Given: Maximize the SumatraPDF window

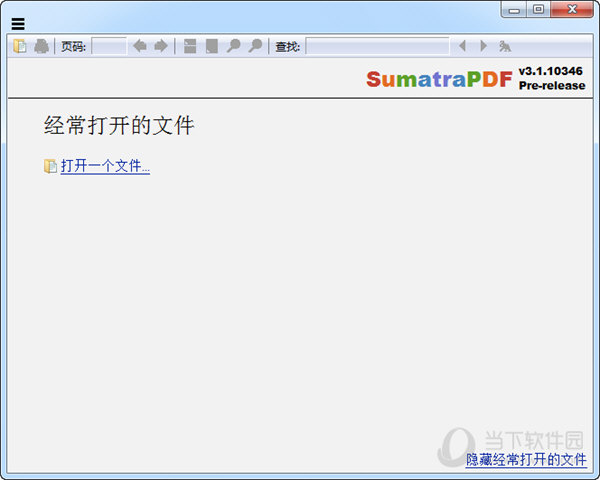Looking at the screenshot, I should pyautogui.click(x=538, y=9).
